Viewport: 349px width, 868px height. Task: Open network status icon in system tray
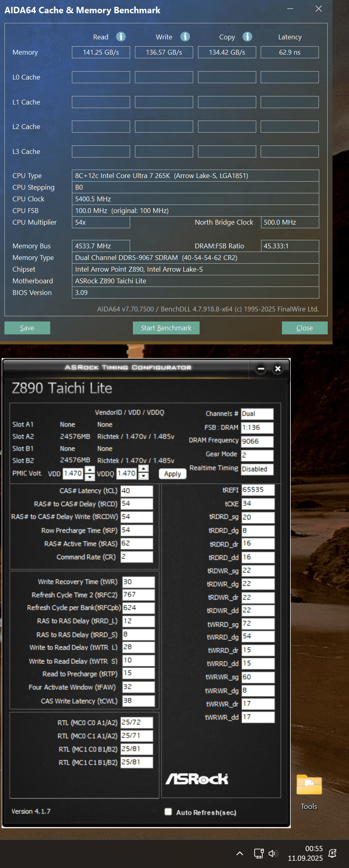(x=259, y=854)
